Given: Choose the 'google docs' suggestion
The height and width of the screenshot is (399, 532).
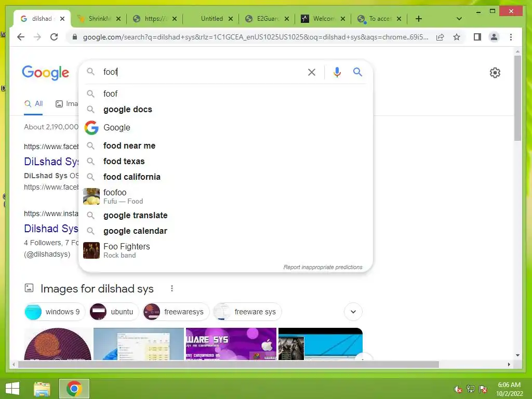Looking at the screenshot, I should [225, 109].
